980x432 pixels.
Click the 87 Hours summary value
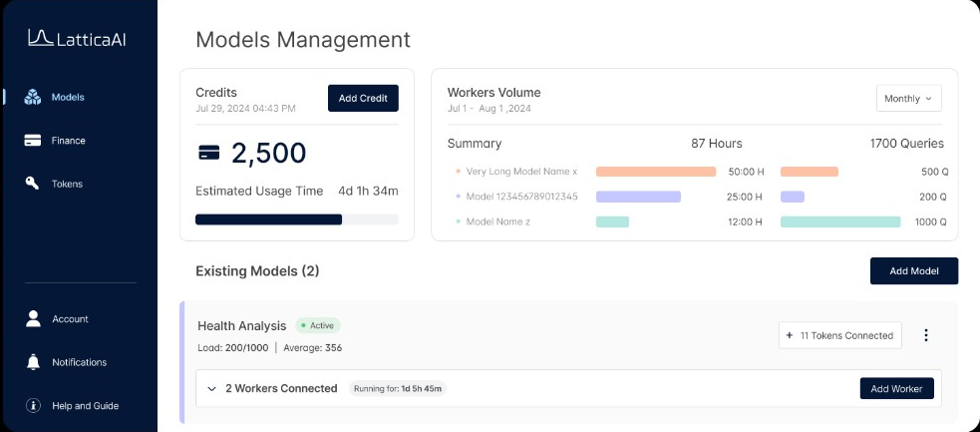[x=716, y=143]
